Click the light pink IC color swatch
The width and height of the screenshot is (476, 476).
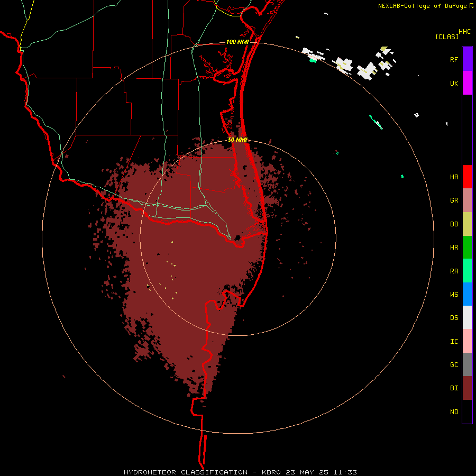point(467,341)
